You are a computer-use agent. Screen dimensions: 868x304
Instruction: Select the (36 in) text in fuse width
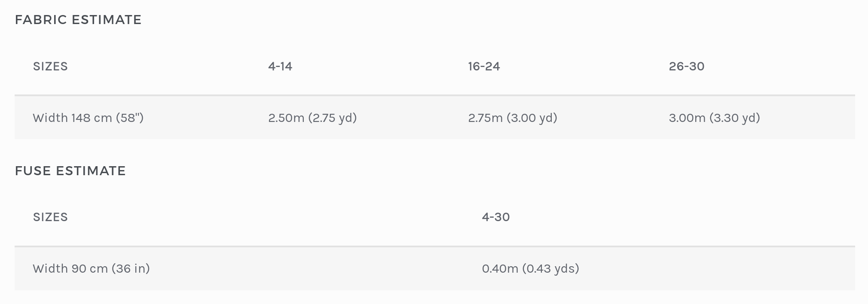click(131, 269)
